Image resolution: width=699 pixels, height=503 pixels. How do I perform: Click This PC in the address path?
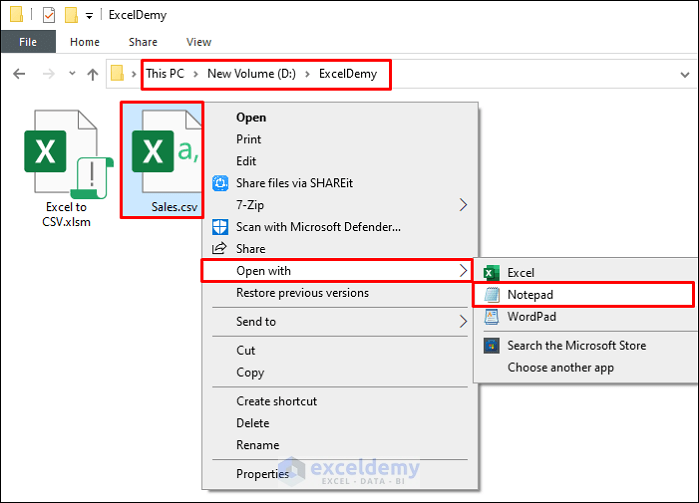point(165,74)
